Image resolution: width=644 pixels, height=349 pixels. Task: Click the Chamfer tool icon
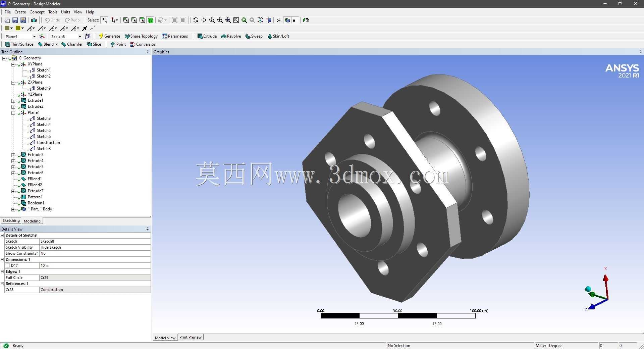click(64, 44)
